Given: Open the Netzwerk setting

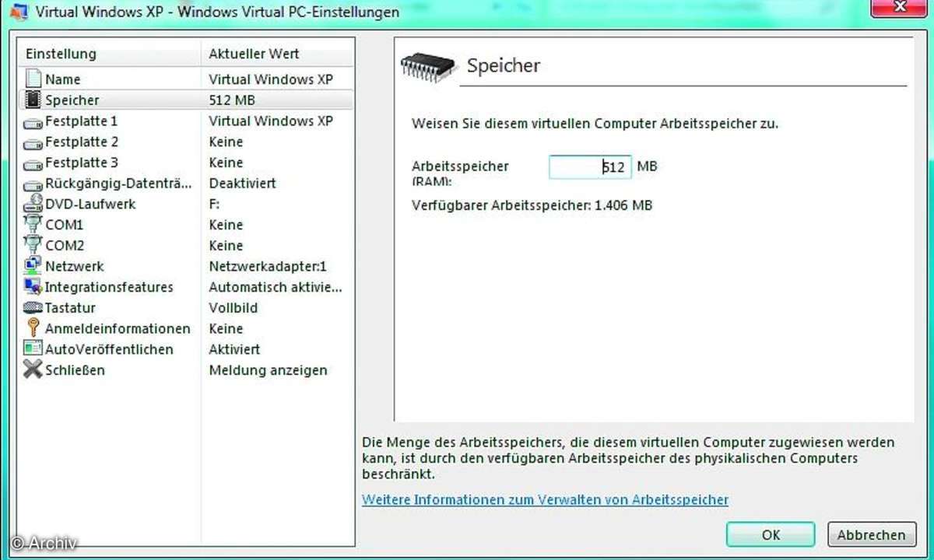Looking at the screenshot, I should click(75, 266).
